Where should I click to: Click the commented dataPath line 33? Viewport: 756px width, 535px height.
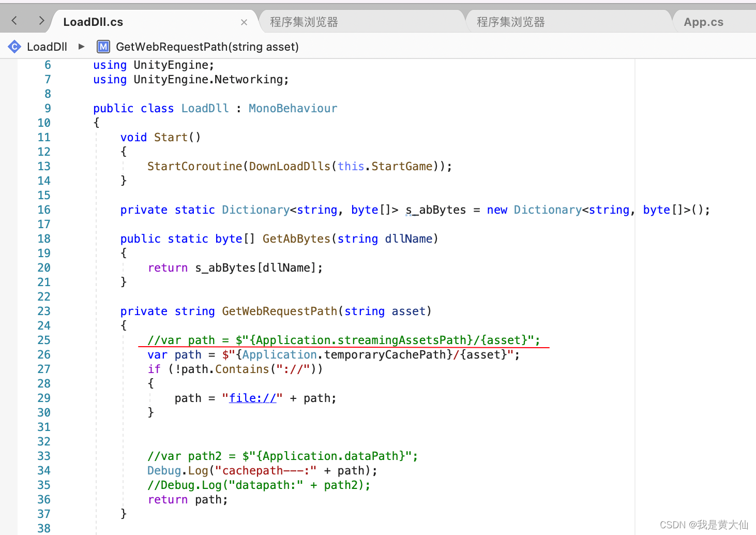[282, 456]
